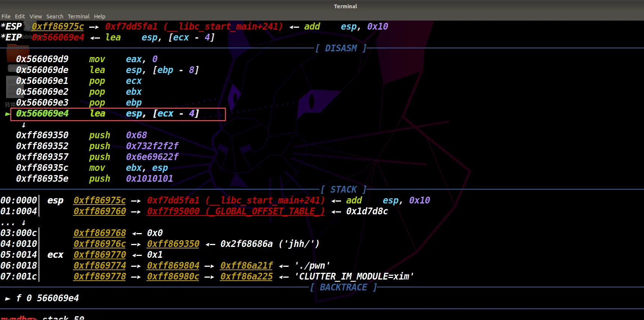The width and height of the screenshot is (644, 320).
Task: Open the Help menu
Action: 100,16
